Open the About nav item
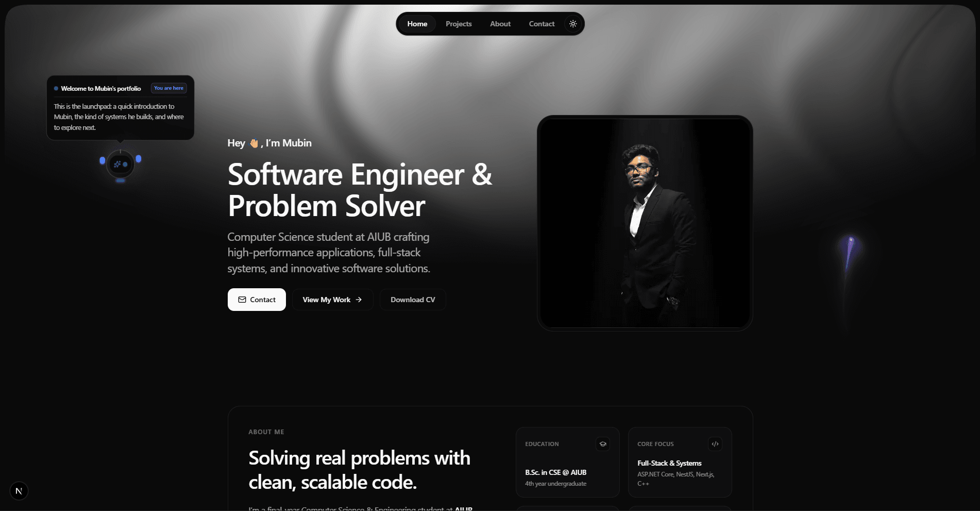Viewport: 980px width, 511px height. pyautogui.click(x=500, y=24)
